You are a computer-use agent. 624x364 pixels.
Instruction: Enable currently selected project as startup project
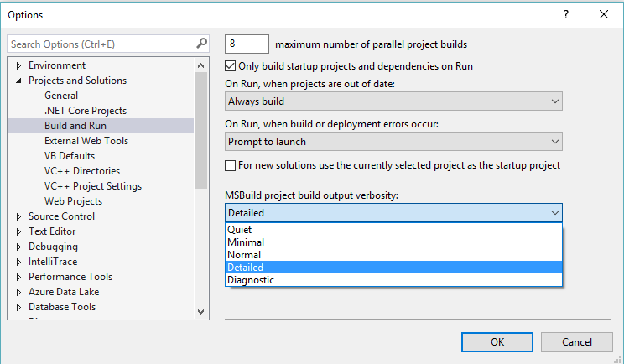(x=230, y=165)
